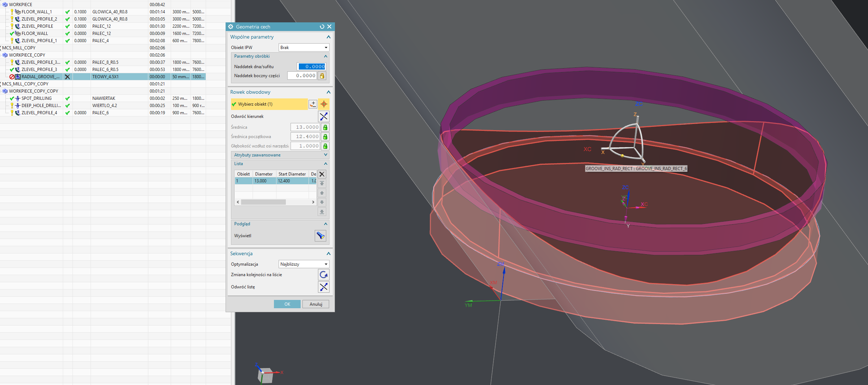Click the Geometria cech dialog gear icon
Viewport: 868px width, 385px height.
[231, 27]
